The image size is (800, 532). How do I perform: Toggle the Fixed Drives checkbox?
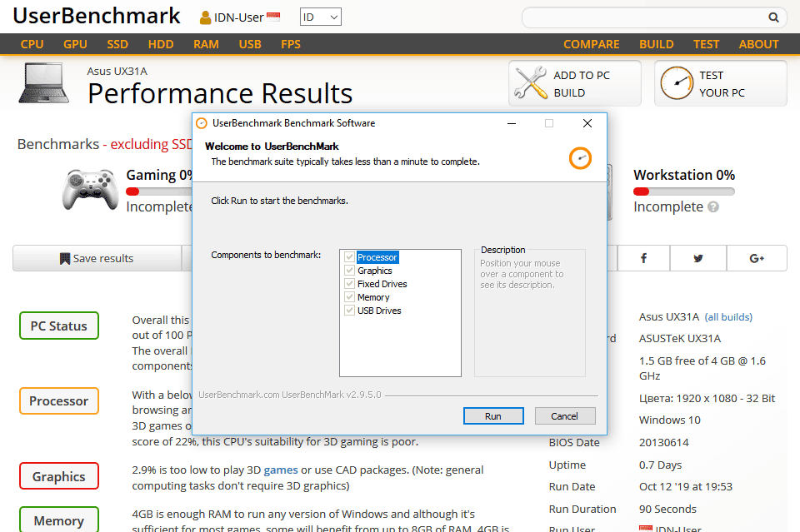point(349,283)
